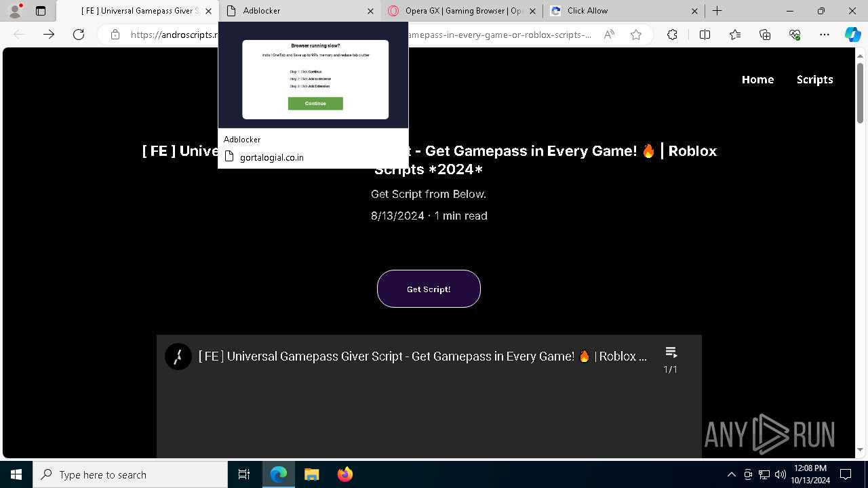Open the browser profile icon
The height and width of the screenshot is (488, 868).
click(15, 11)
